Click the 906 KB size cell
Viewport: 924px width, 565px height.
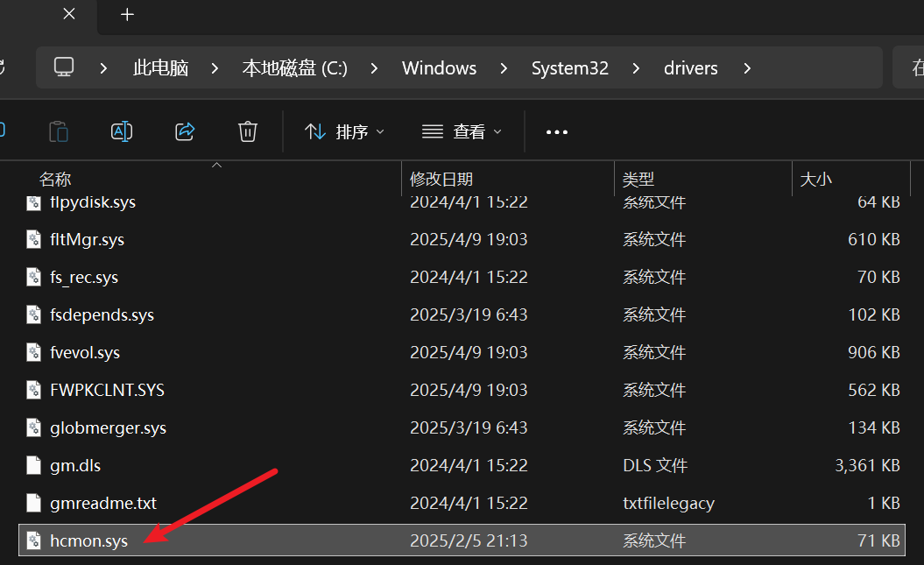[x=873, y=352]
